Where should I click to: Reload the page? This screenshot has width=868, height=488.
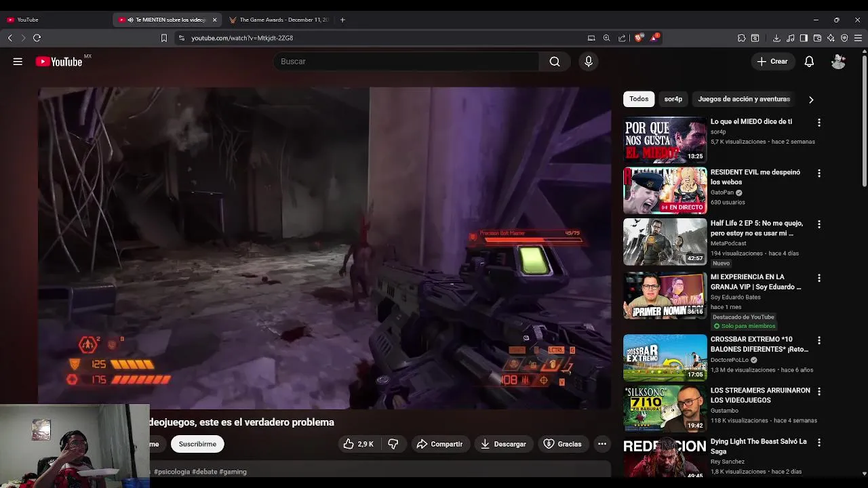[37, 38]
